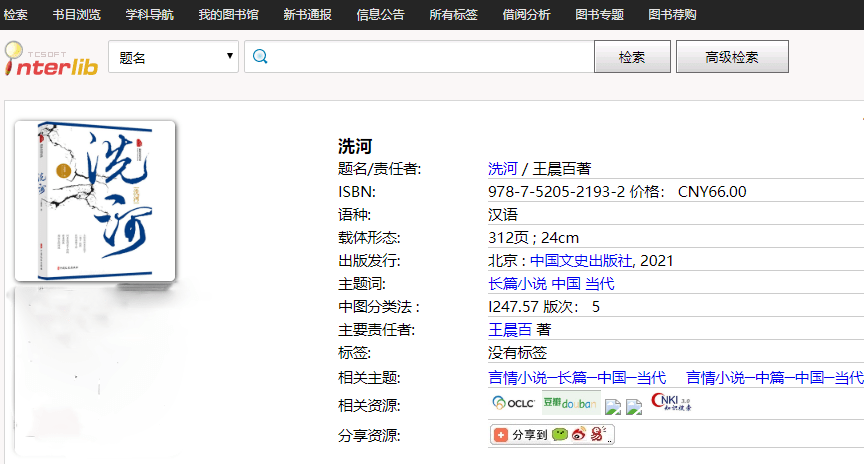This screenshot has height=464, width=864.
Task: Open the 书目浏览 menu
Action: tap(77, 15)
